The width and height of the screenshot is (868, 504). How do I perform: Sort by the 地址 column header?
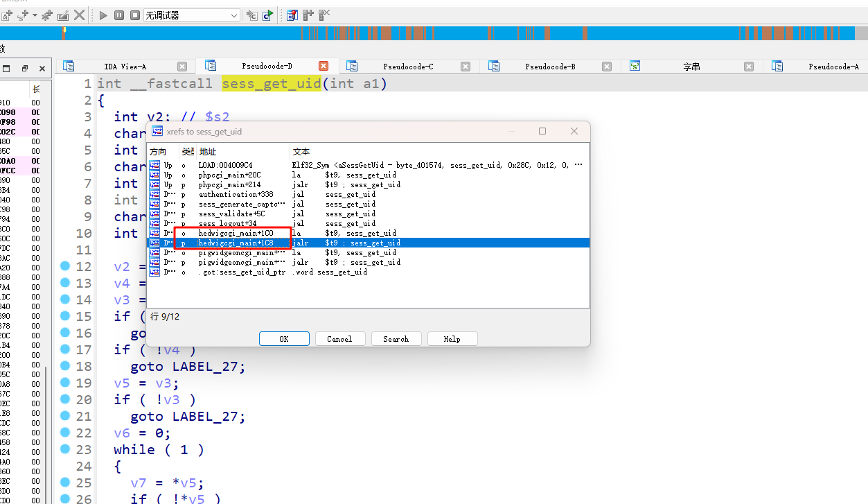pyautogui.click(x=242, y=151)
